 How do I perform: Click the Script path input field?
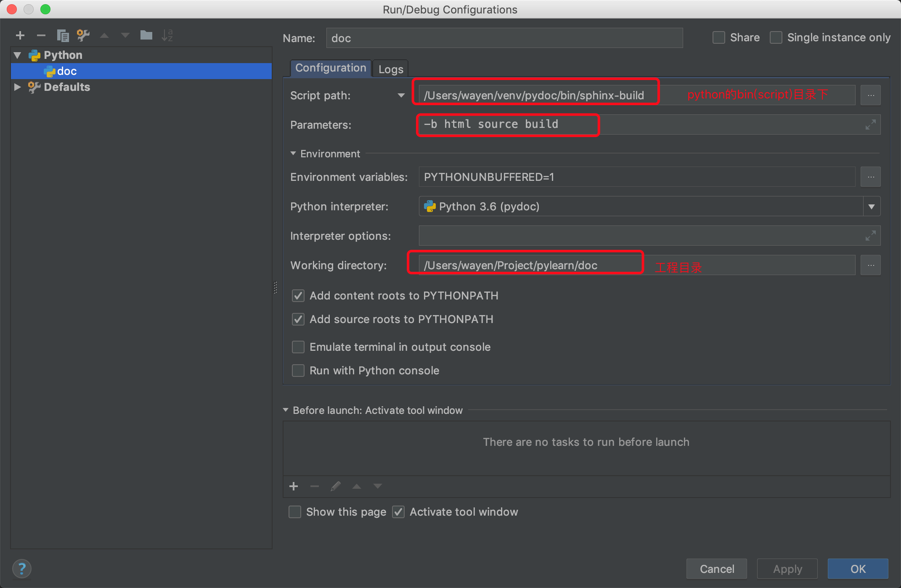637,95
